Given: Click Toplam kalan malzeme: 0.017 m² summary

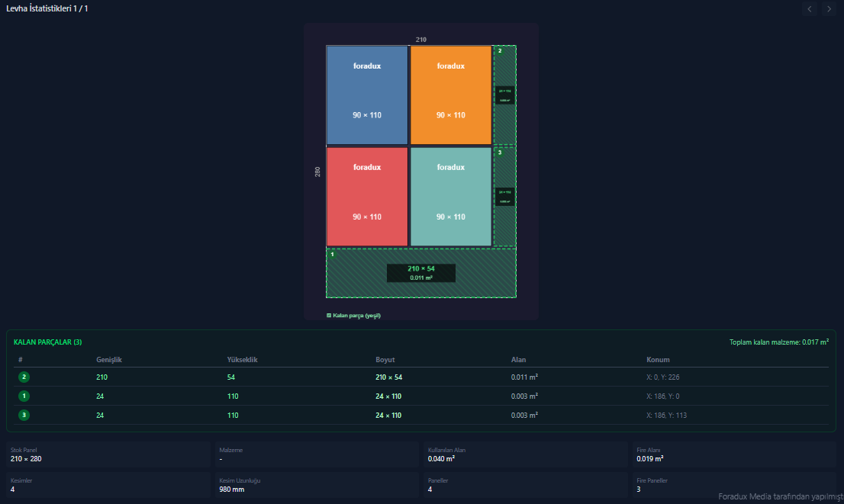Looking at the screenshot, I should [779, 342].
